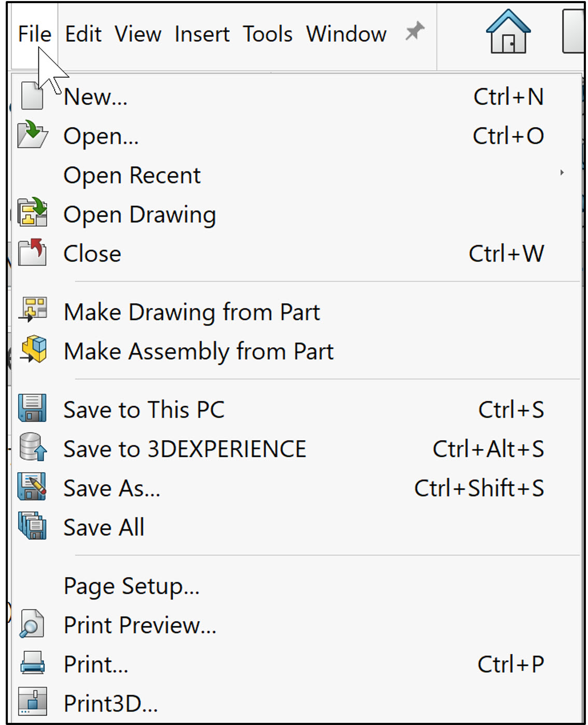Switch to the Window menu
Screen dimensions: 588x725
346,33
